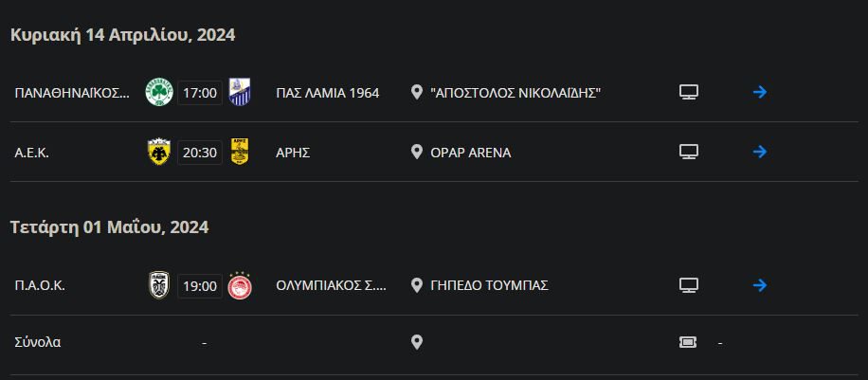Click the ΠΑΝΑΘΗΝΑΪΚΟΣ team name
The width and height of the screenshot is (868, 380).
72,93
